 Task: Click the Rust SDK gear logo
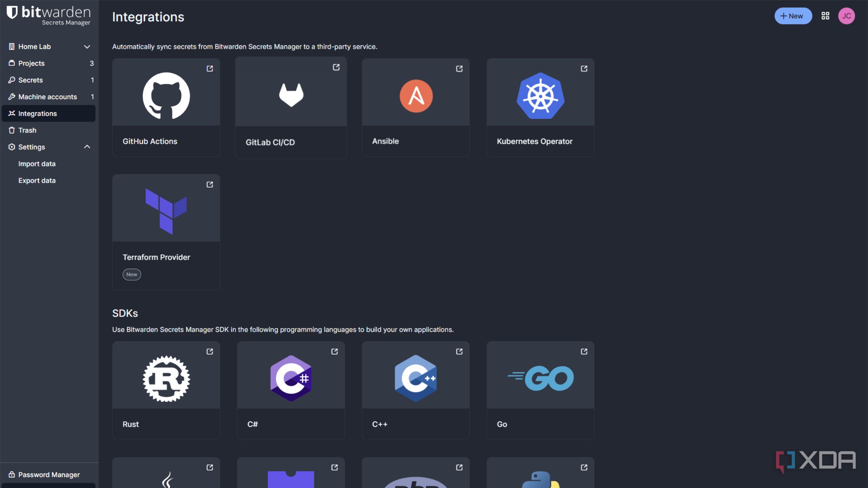[166, 379]
